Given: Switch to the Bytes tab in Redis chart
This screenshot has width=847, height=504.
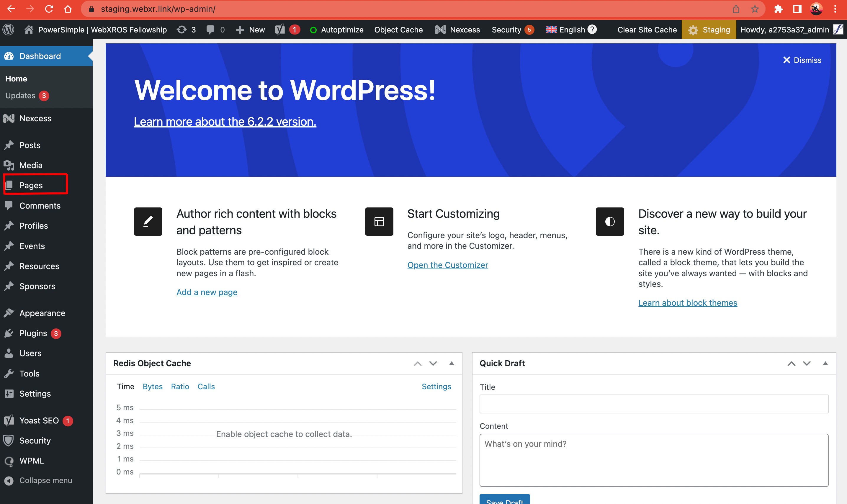Looking at the screenshot, I should click(x=153, y=387).
